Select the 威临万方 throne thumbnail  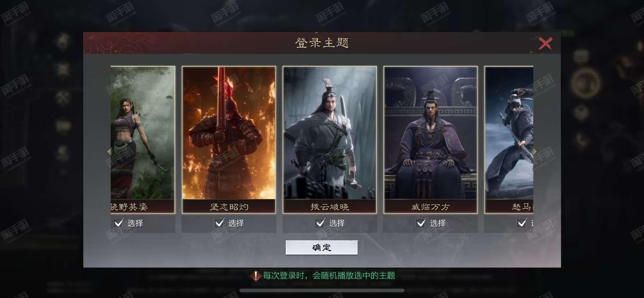click(431, 133)
